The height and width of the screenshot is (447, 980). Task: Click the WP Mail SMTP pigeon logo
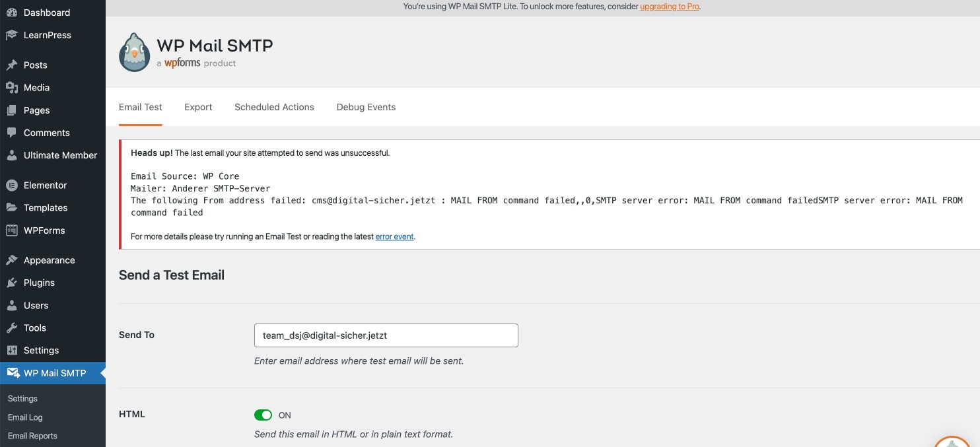135,53
